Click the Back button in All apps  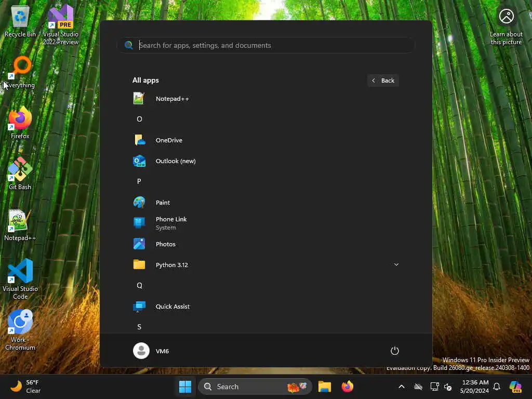383,81
